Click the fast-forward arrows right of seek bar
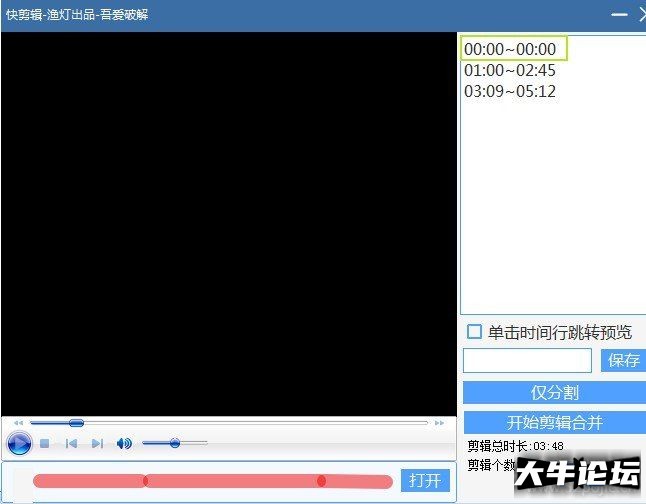The width and height of the screenshot is (646, 504). point(440,423)
